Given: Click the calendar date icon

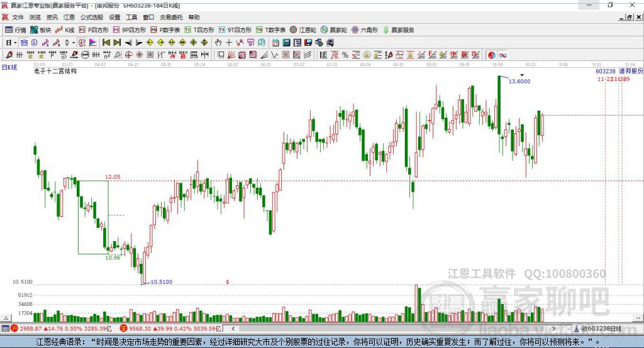Looking at the screenshot, I should tap(275, 43).
